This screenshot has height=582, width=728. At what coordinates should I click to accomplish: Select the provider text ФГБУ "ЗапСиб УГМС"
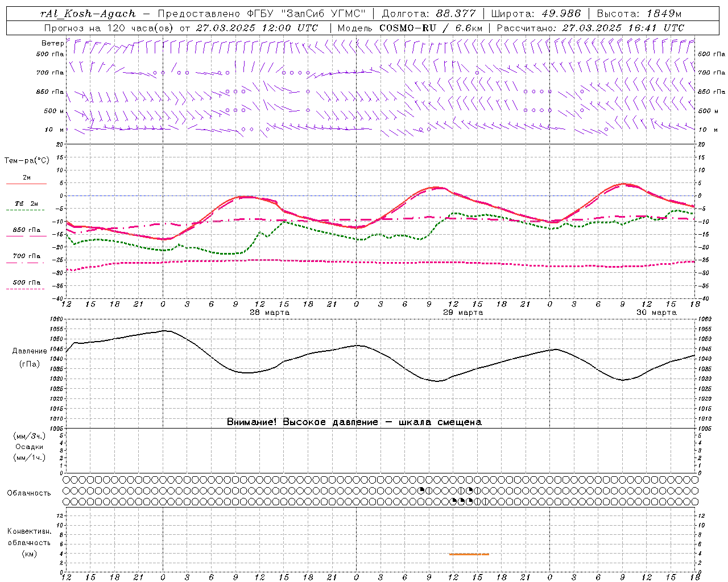tap(307, 14)
